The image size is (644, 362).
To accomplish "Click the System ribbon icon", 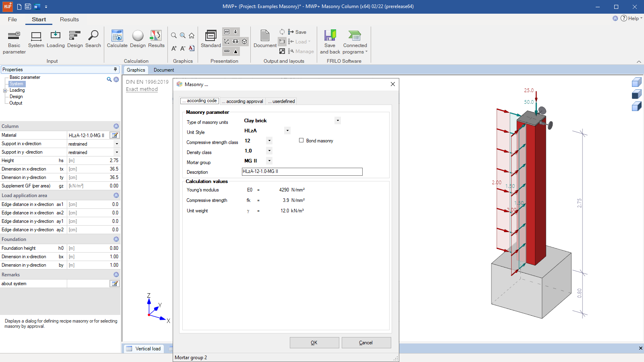I will (36, 39).
